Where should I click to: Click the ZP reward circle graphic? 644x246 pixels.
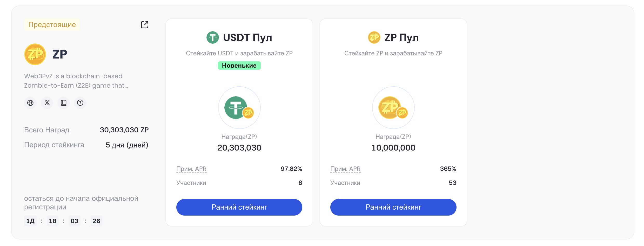click(x=393, y=108)
